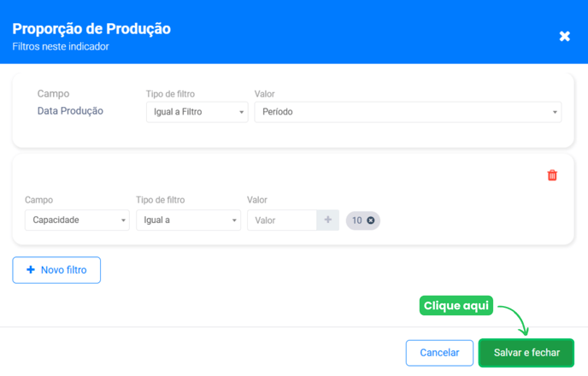The height and width of the screenshot is (376, 588).
Task: Add a Novo filtro
Action: [x=56, y=270]
